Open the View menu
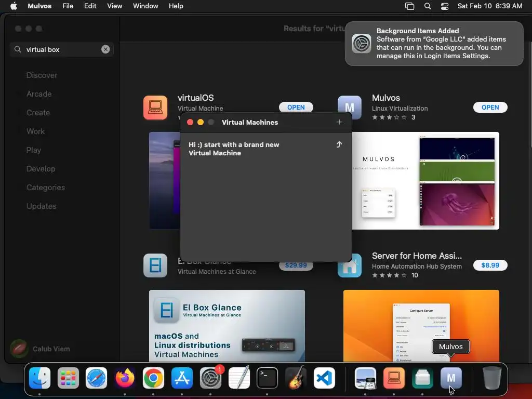The height and width of the screenshot is (399, 532). [115, 6]
